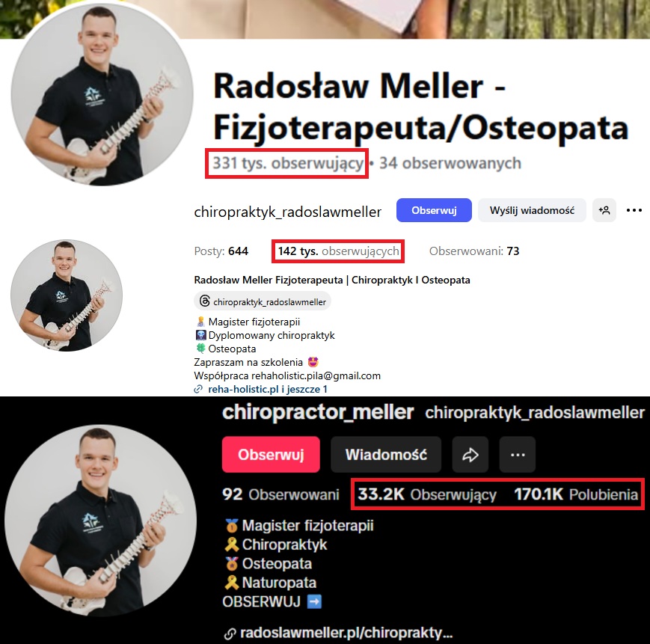Open the Obserwowani: 73 list
This screenshot has height=644, width=650.
[x=474, y=251]
